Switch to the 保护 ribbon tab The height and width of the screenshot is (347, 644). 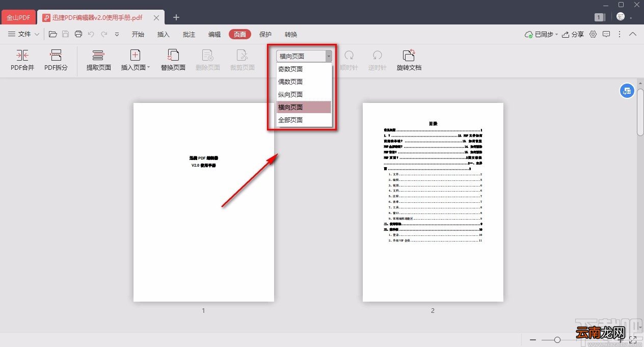click(265, 34)
